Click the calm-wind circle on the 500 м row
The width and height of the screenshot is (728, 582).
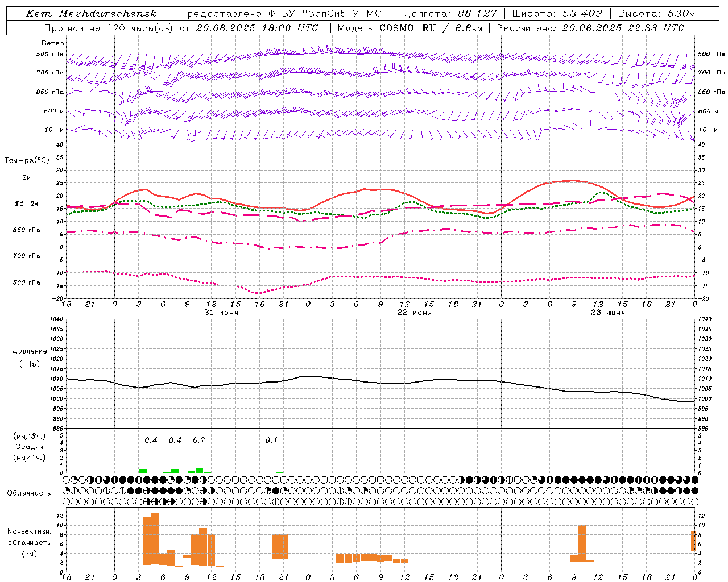coord(590,110)
